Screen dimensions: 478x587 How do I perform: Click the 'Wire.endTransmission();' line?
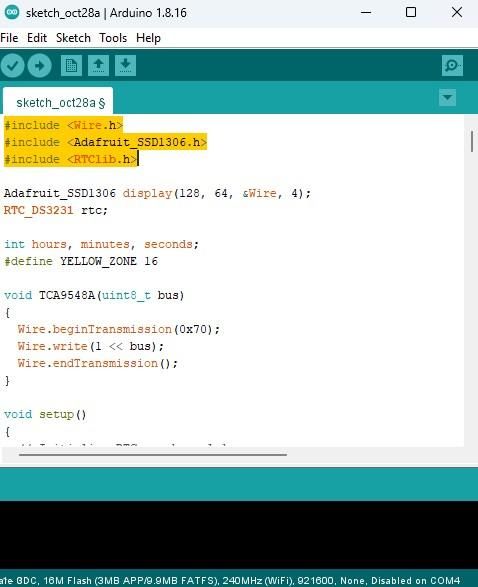coord(98,363)
